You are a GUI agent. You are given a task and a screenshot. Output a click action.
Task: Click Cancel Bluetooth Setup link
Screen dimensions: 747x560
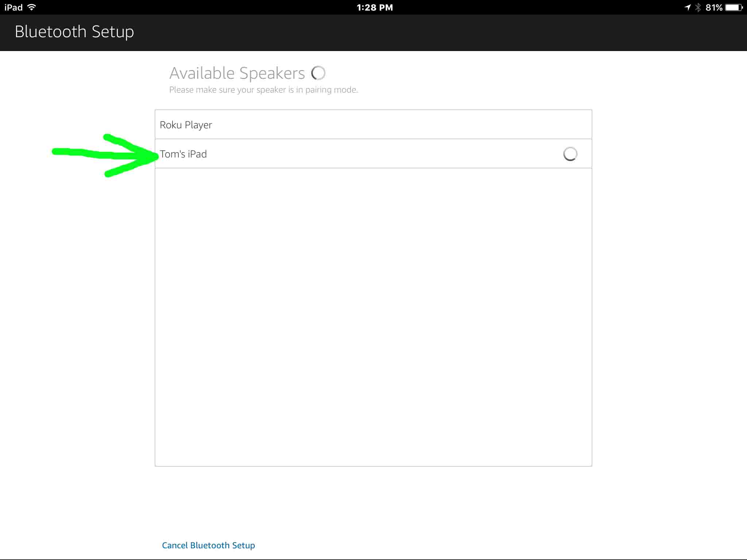[x=208, y=545]
